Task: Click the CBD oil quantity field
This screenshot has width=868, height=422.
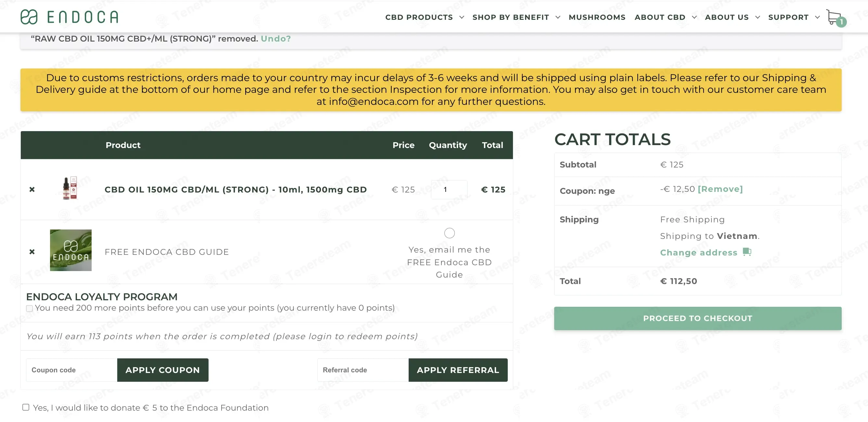Action: click(449, 190)
